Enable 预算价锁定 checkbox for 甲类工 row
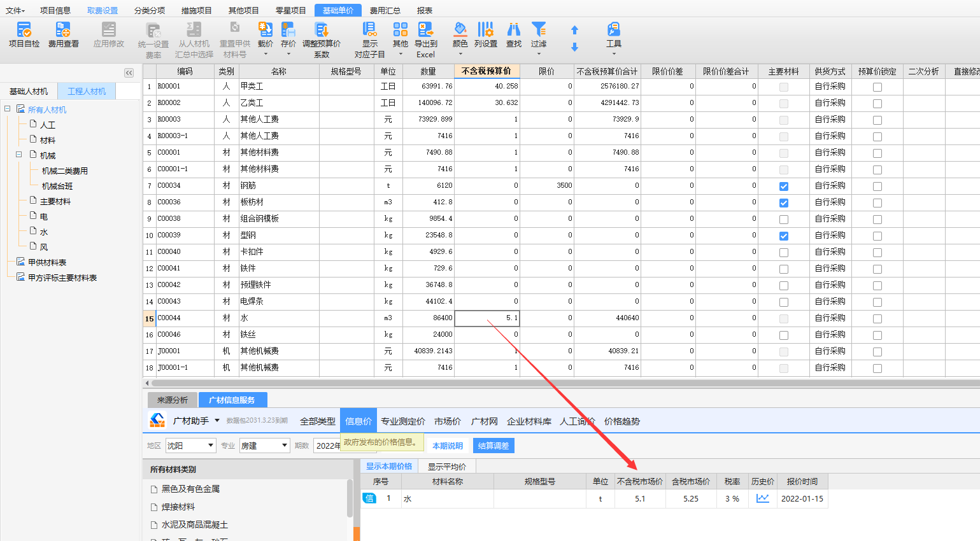 point(877,87)
